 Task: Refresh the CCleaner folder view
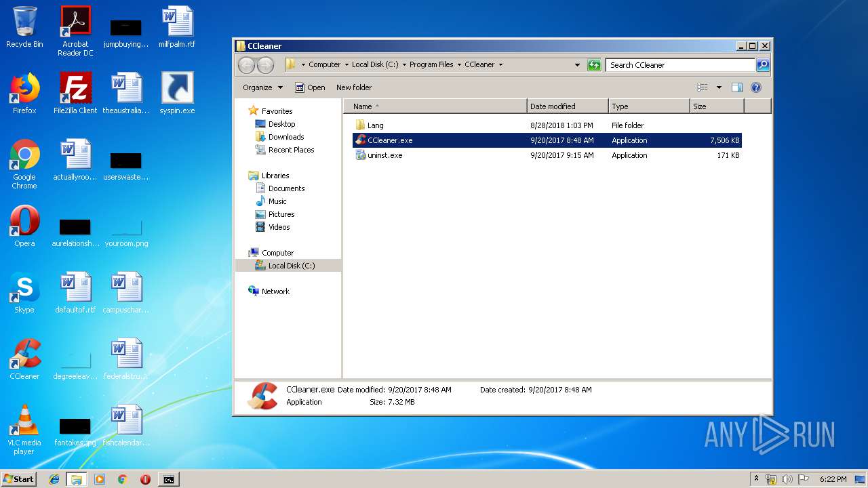(594, 65)
